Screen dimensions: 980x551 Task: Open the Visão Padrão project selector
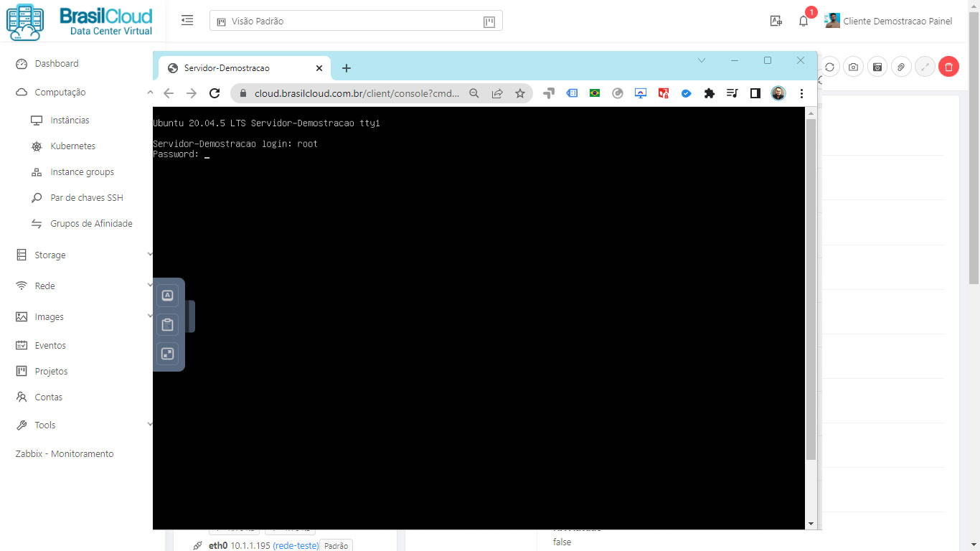356,22
